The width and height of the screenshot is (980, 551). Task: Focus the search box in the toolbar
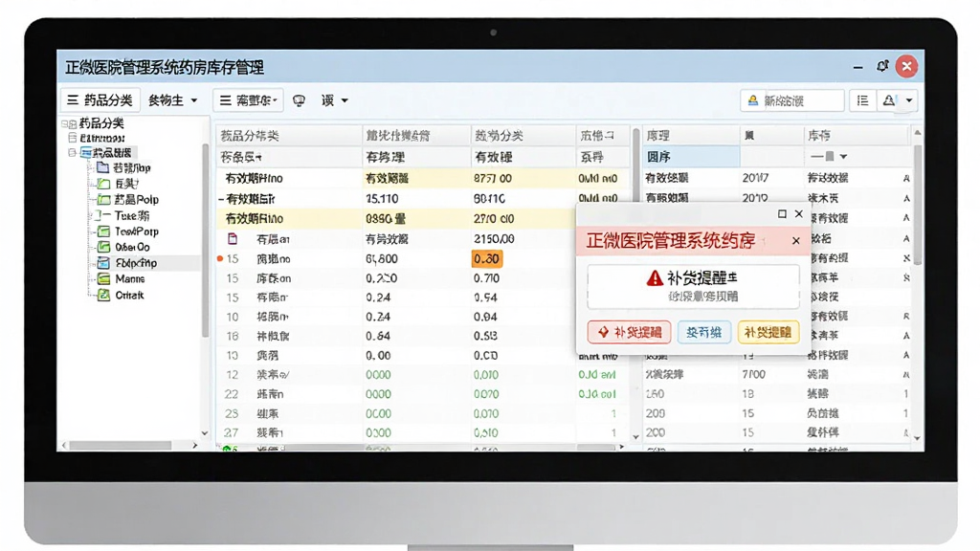coord(792,100)
